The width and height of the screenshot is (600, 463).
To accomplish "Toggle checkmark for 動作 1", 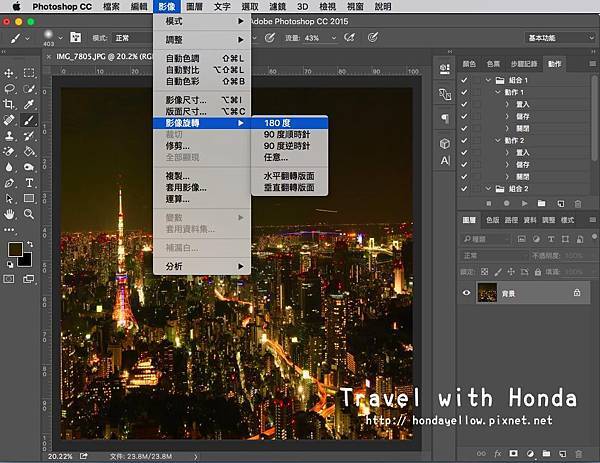I will click(464, 92).
